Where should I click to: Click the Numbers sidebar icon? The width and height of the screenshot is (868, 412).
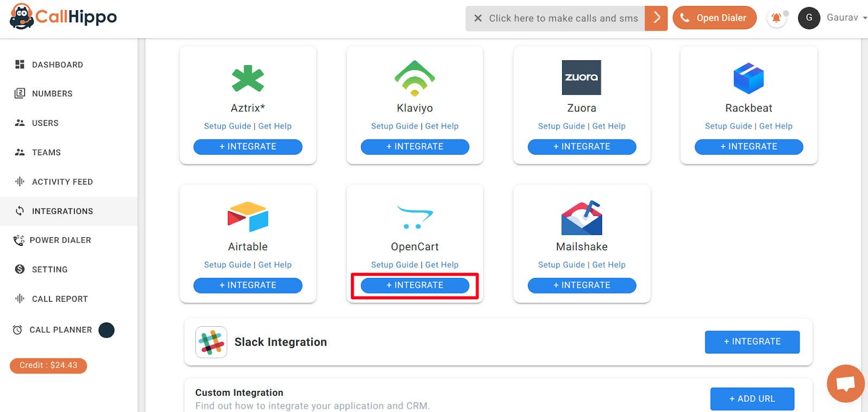[x=20, y=93]
